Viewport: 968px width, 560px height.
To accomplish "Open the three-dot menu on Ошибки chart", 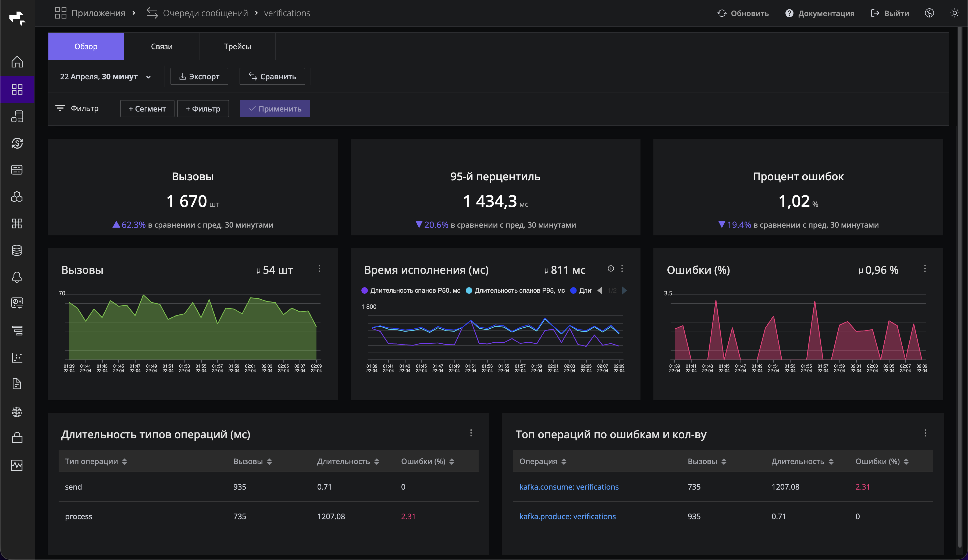I will tap(925, 269).
